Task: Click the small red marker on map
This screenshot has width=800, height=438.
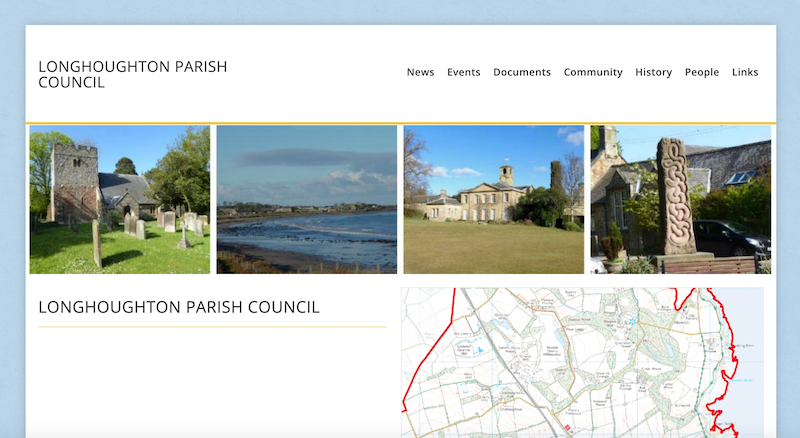Action: [x=567, y=427]
